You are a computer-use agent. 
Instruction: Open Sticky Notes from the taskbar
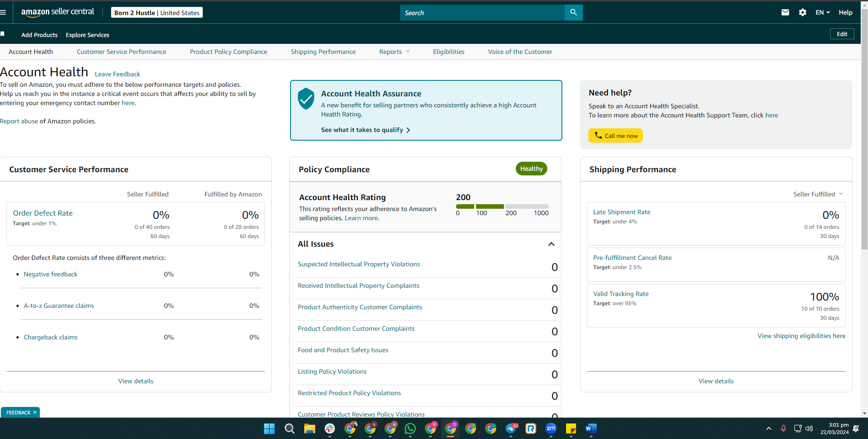[571, 428]
